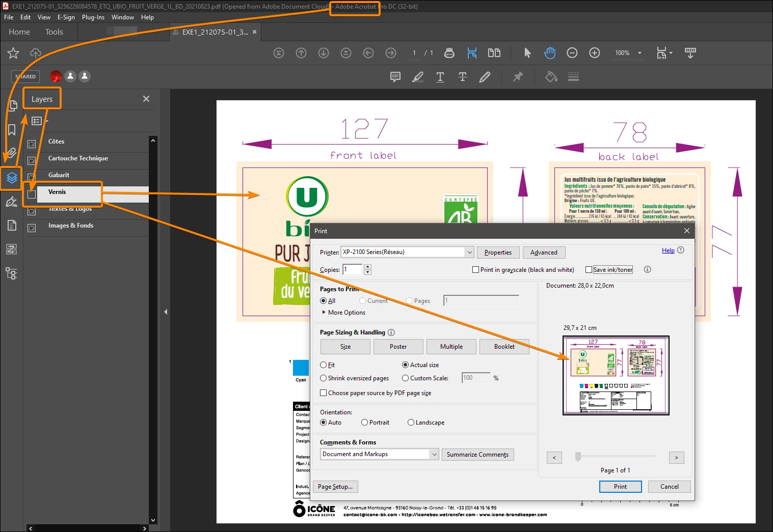Expand More Options in Pages to Print
This screenshot has width=773, height=532.
pos(324,313)
